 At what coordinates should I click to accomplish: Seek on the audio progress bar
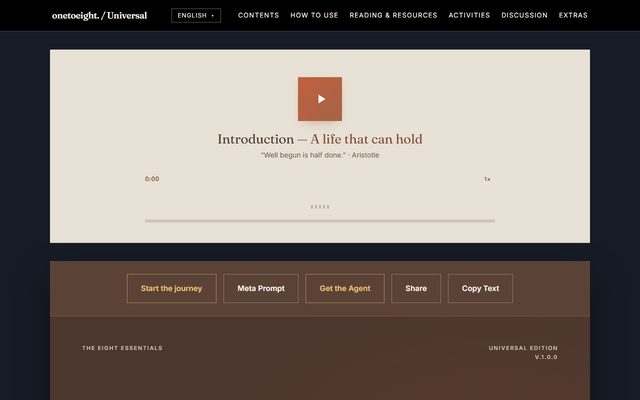320,221
